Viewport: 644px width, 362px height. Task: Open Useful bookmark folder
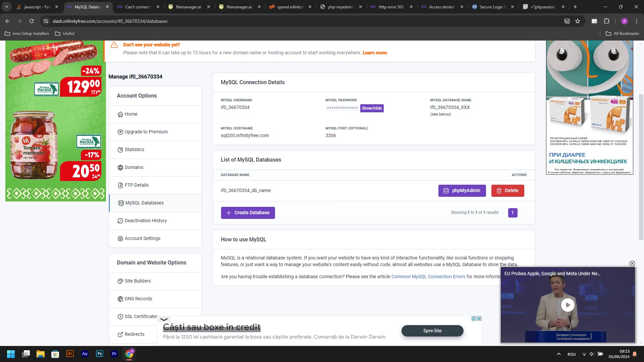coord(65,34)
